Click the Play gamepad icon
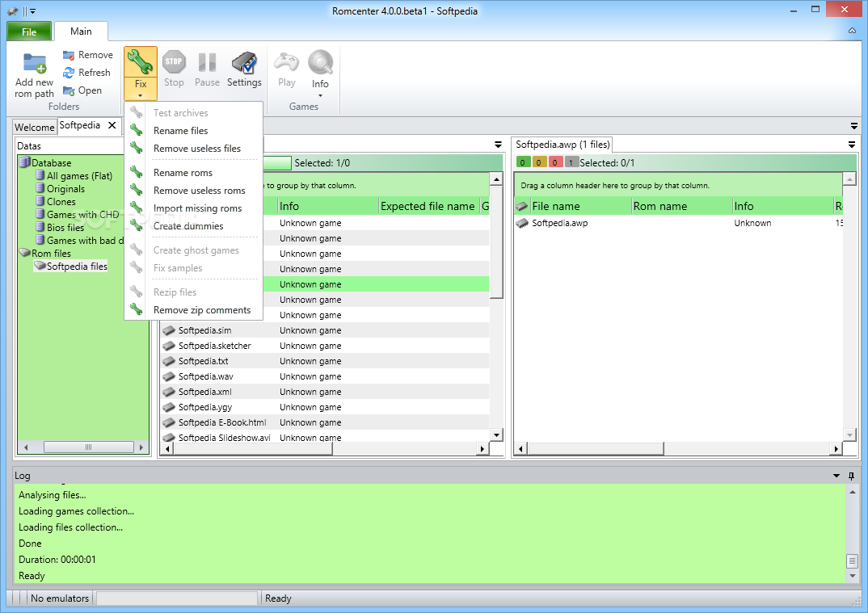 point(287,61)
